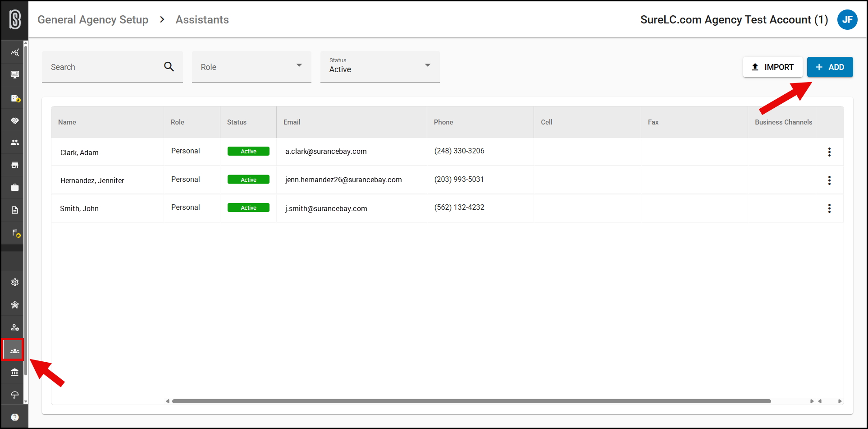
Task: Open the document page sidebar icon
Action: (15, 210)
